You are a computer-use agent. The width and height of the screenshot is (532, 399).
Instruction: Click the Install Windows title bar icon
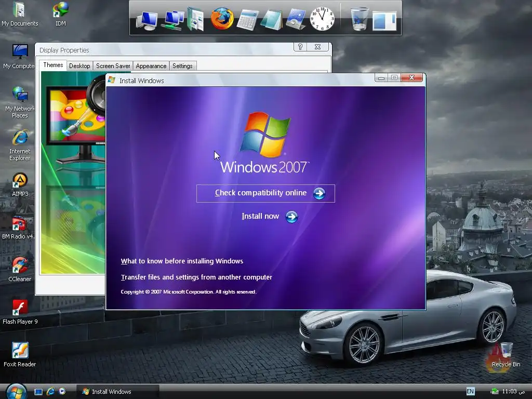click(x=112, y=80)
